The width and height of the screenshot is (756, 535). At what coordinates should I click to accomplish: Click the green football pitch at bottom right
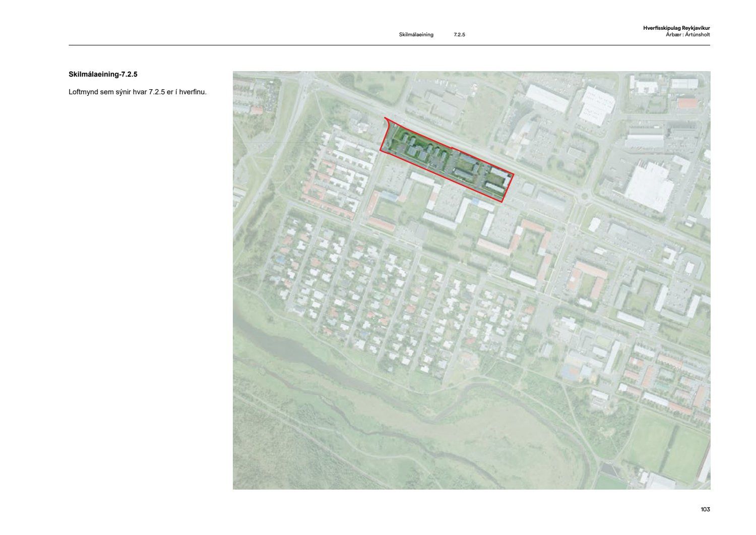click(x=685, y=451)
